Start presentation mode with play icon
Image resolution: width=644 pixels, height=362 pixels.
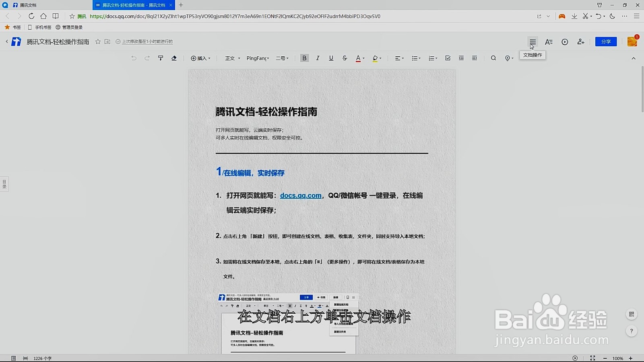tap(565, 42)
